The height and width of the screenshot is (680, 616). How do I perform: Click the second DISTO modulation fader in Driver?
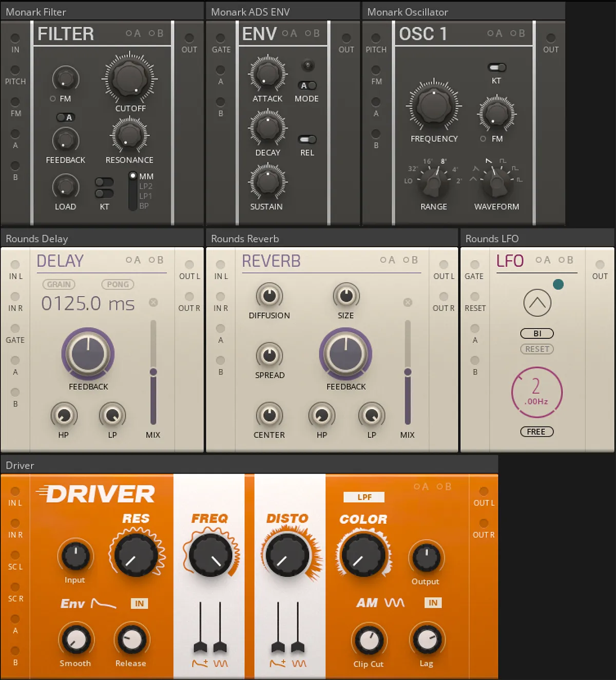tap(298, 647)
